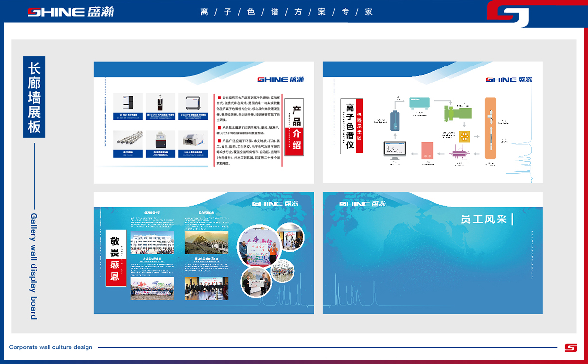Screen dimensions: 588x364
Task: Open the circular crowd photo
Action: pos(283,271)
